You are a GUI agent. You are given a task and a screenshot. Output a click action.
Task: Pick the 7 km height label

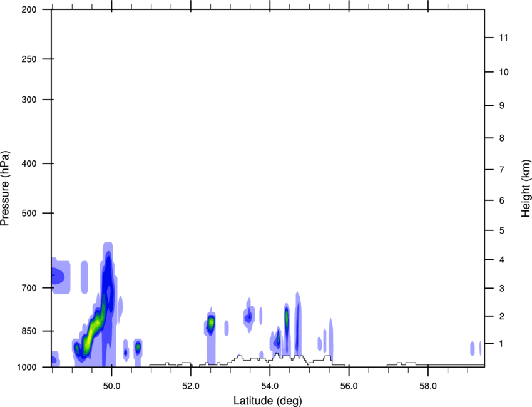click(502, 170)
